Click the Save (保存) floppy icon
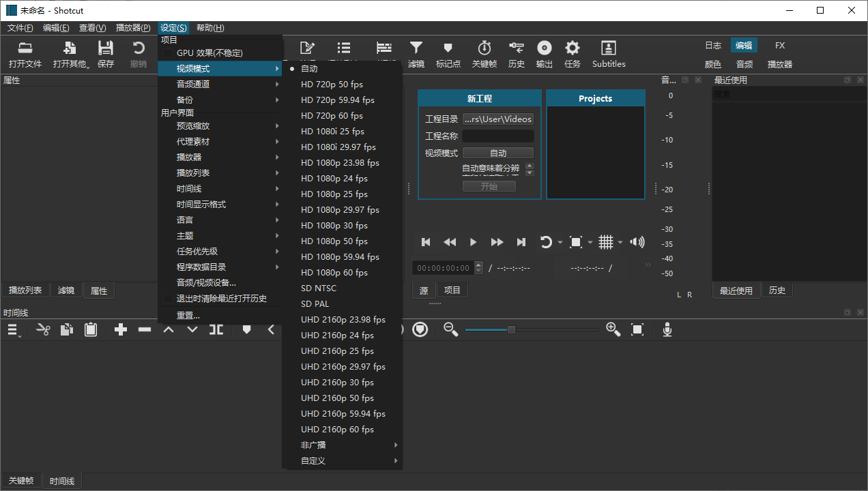 pos(106,48)
